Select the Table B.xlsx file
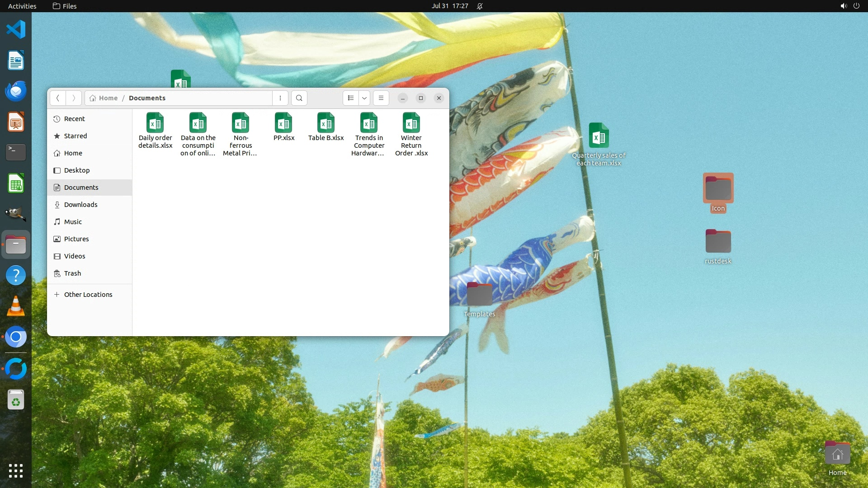This screenshot has height=488, width=868. 326,127
